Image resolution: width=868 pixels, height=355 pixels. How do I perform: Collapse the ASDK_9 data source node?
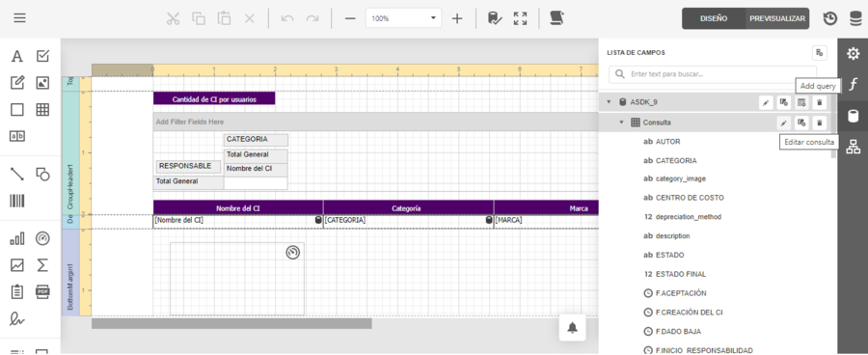pos(609,102)
